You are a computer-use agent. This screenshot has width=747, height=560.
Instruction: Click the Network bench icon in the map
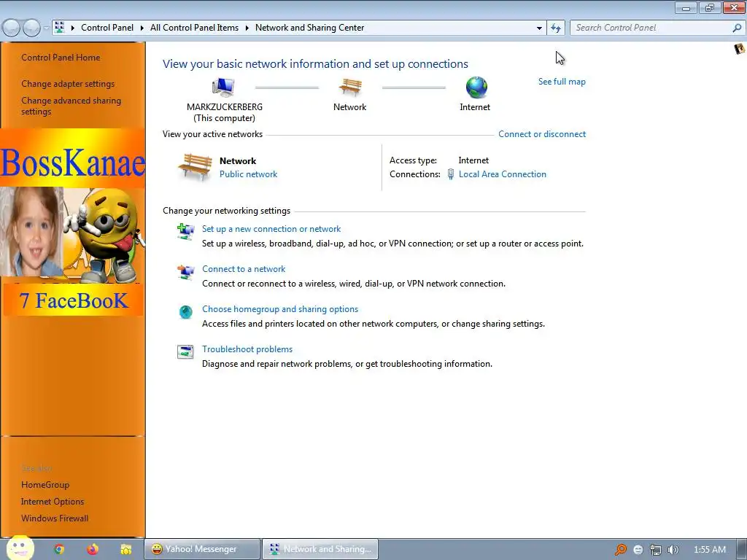click(x=350, y=87)
